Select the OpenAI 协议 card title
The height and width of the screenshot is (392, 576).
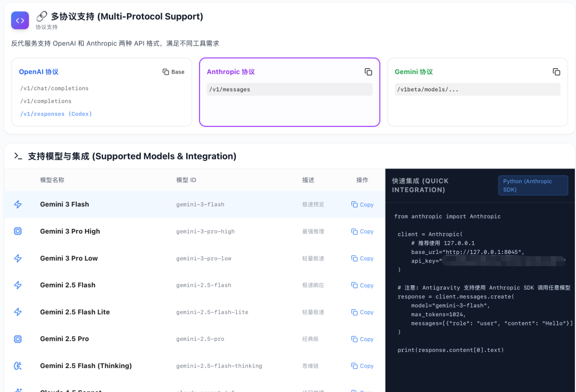click(x=38, y=71)
